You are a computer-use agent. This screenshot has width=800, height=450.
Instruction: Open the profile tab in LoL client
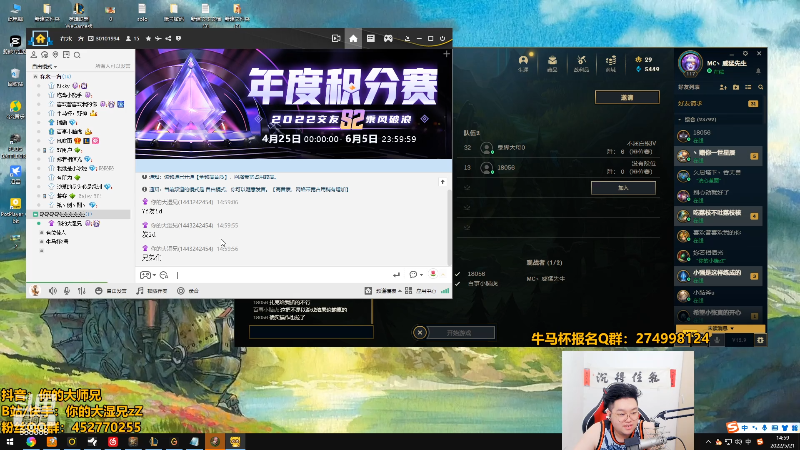tap(523, 63)
